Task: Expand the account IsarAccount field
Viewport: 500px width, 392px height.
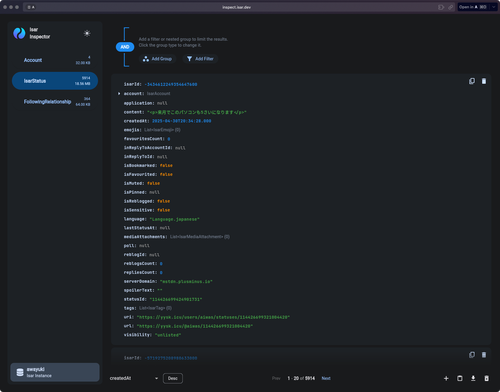Action: click(x=119, y=94)
